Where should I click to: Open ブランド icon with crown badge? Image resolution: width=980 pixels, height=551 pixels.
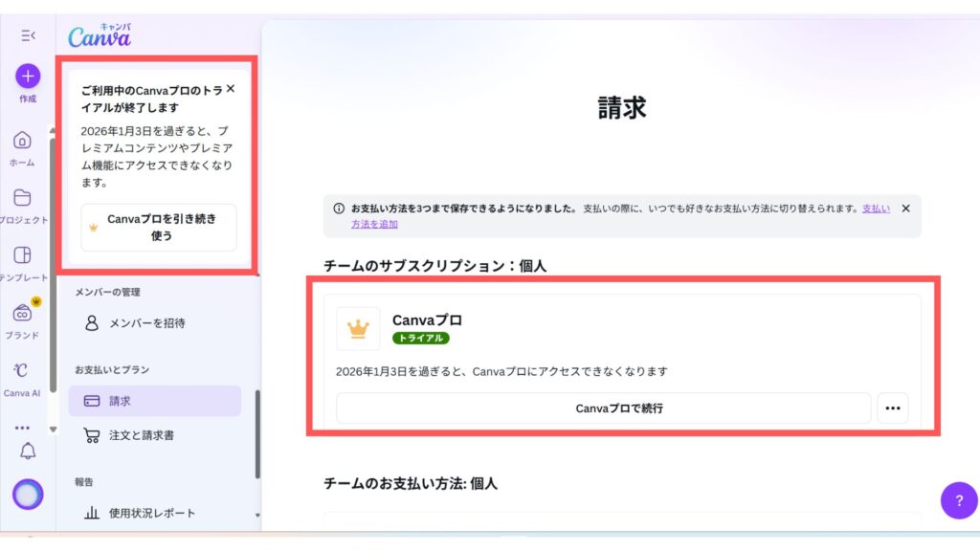22,313
